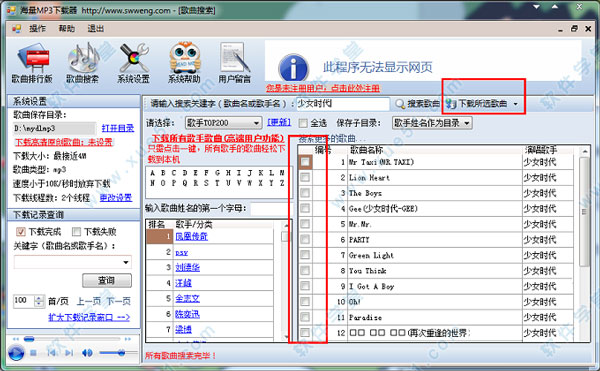This screenshot has width=600, height=371.
Task: Check the box for Mr Taxi song
Action: click(305, 162)
